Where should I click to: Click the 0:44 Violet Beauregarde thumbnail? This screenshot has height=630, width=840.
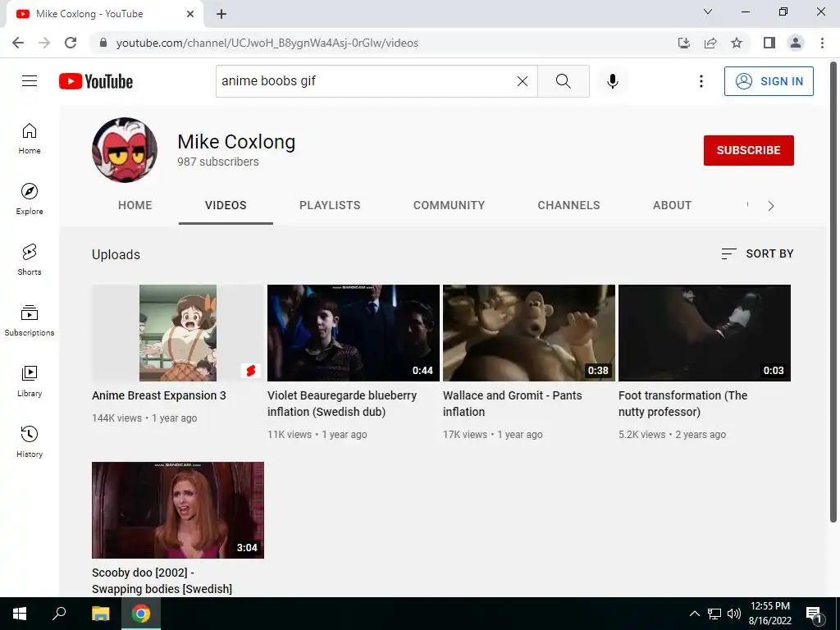(x=354, y=333)
